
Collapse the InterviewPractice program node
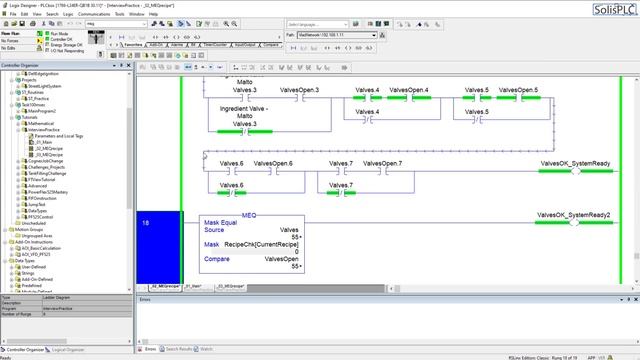pyautogui.click(x=18, y=130)
